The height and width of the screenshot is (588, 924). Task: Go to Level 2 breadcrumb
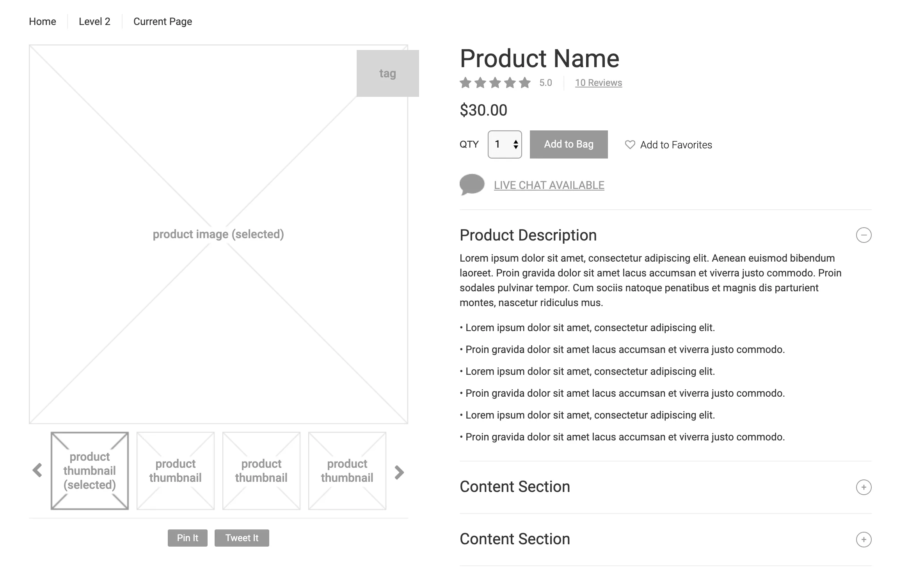pyautogui.click(x=94, y=21)
